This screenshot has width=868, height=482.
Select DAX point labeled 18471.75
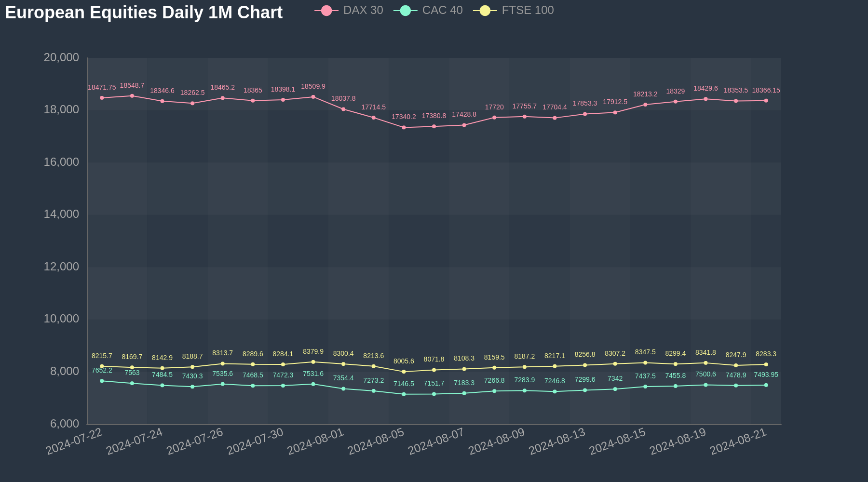pyautogui.click(x=102, y=98)
